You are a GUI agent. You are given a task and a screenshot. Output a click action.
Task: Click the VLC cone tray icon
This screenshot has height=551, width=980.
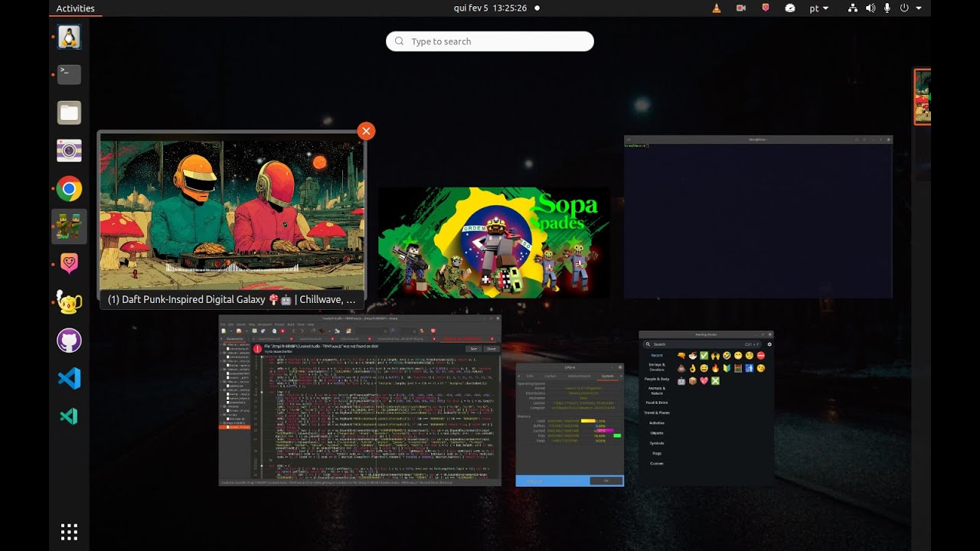[716, 8]
